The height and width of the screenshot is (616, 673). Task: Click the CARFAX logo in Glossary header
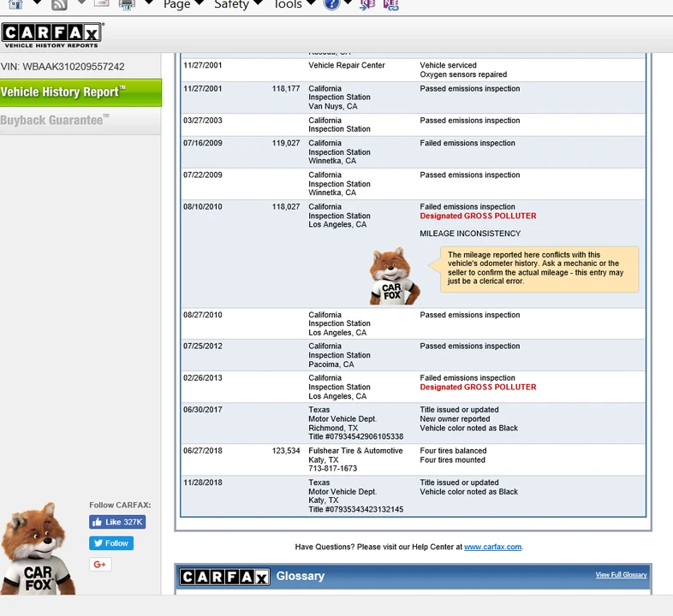pyautogui.click(x=225, y=577)
